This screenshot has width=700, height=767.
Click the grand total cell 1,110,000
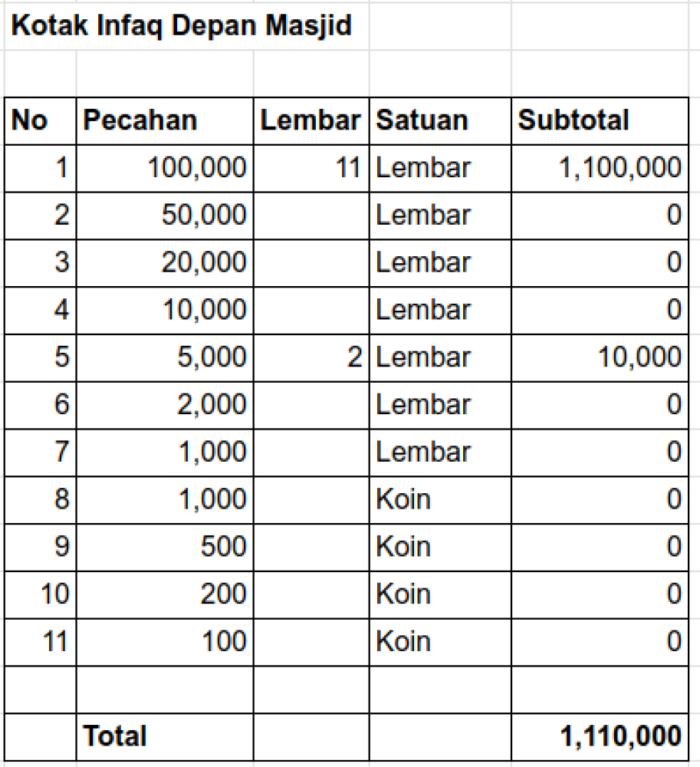pyautogui.click(x=599, y=736)
